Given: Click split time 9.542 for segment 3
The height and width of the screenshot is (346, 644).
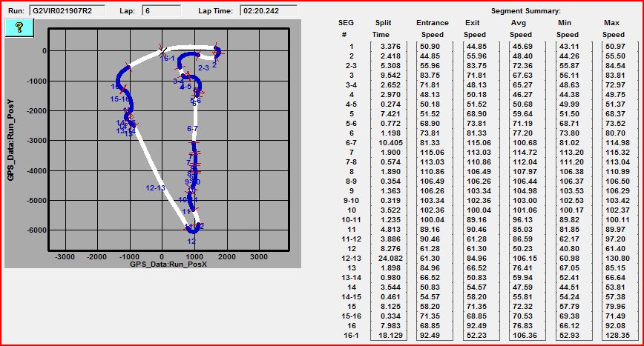Looking at the screenshot, I should pos(390,76).
